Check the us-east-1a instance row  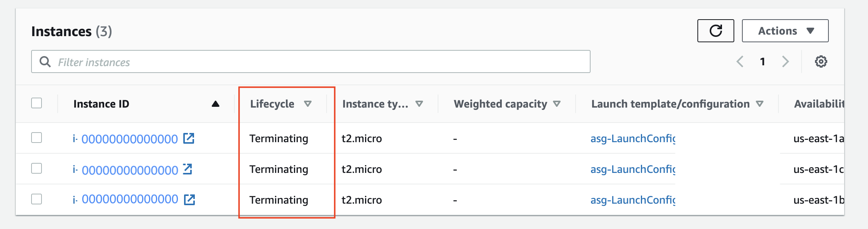tap(37, 138)
